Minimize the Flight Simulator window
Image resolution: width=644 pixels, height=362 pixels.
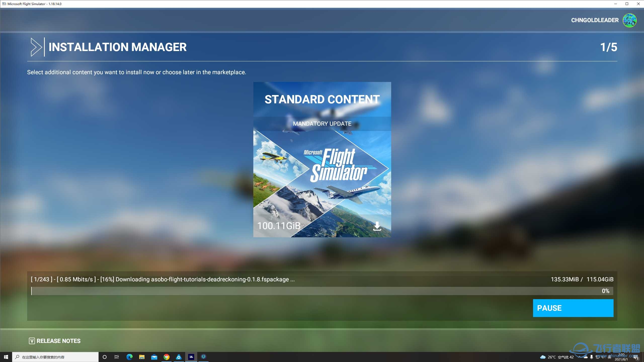tap(616, 4)
